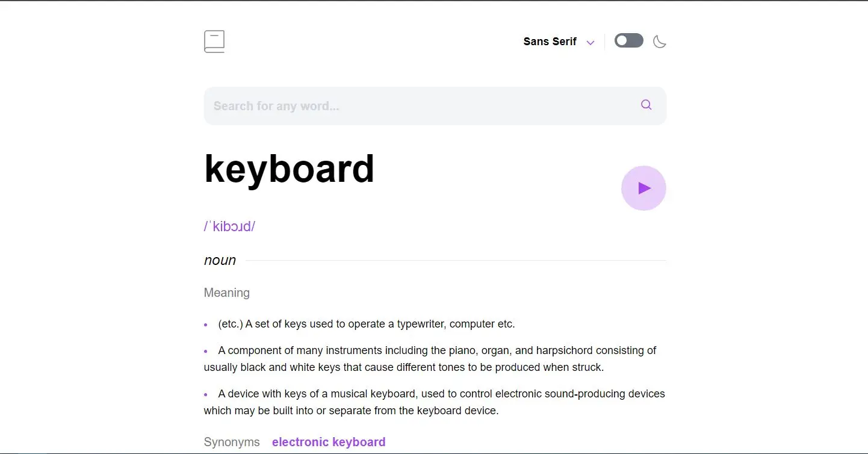Viewport: 868px width, 454px height.
Task: Select the "noun" part-of-speech label
Action: pyautogui.click(x=220, y=260)
